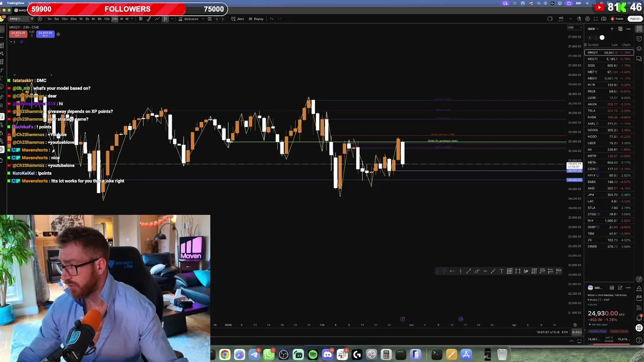
Task: Open the alerts clock sidebar icon
Action: [x=639, y=39]
